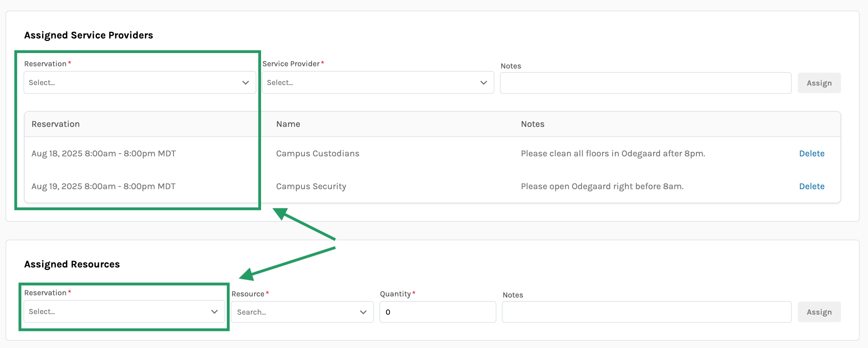Select the Aug 18, 2025 reservation row
This screenshot has width=868, height=348.
coord(103,154)
